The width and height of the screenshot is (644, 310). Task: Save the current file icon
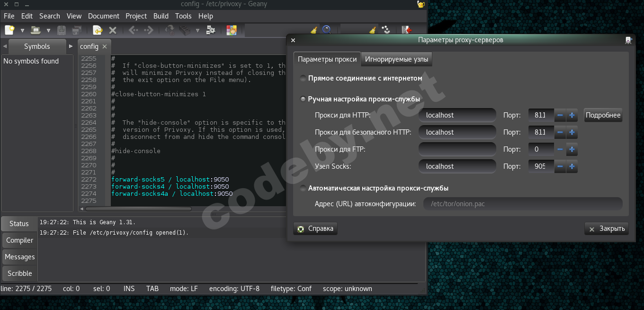click(x=62, y=30)
